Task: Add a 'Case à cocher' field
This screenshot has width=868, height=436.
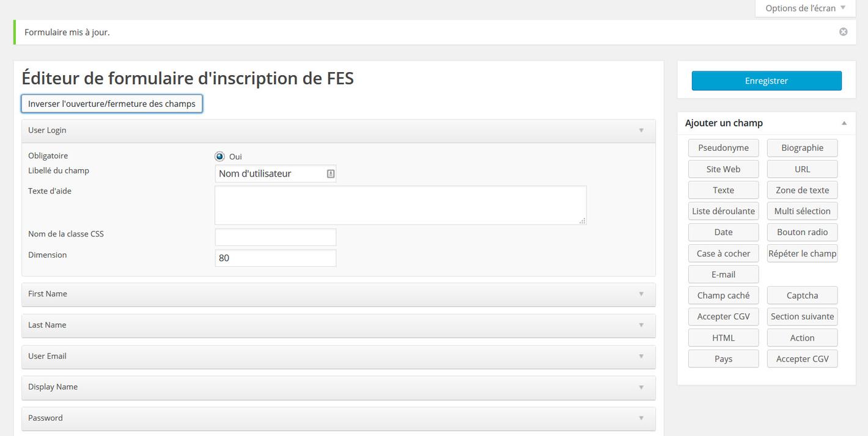Action: pos(723,253)
